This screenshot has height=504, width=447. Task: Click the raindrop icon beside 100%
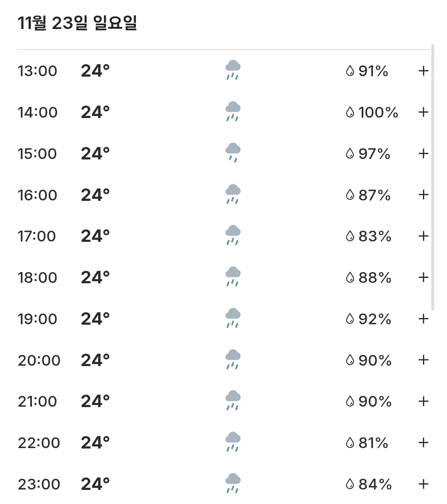[350, 112]
